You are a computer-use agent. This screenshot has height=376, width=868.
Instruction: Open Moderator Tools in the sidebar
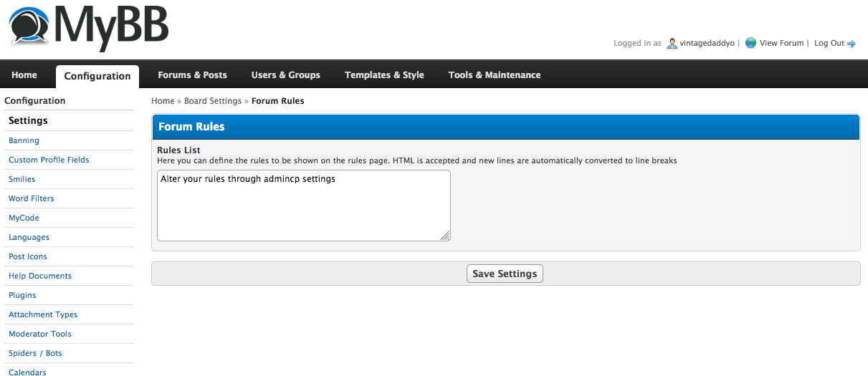[x=40, y=334]
